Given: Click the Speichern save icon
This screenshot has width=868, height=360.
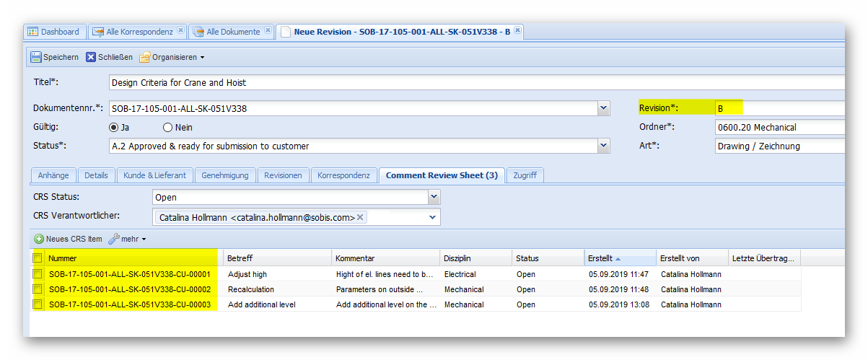Looking at the screenshot, I should point(35,57).
